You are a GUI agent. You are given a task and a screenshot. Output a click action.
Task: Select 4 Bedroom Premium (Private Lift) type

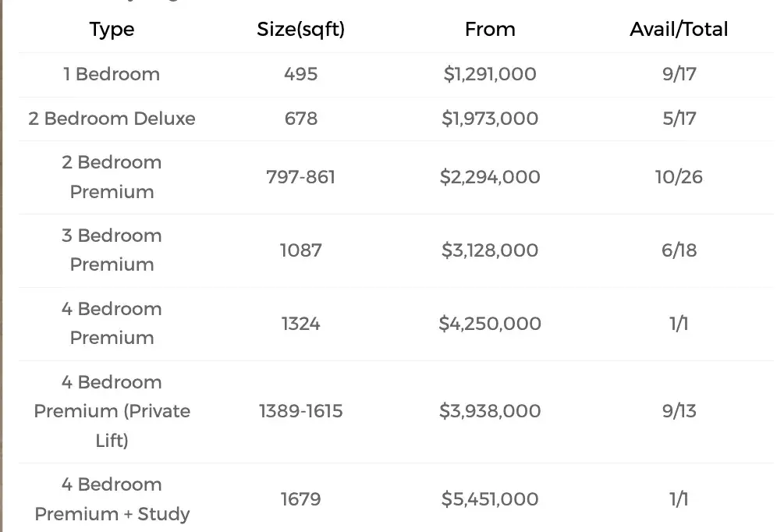112,411
